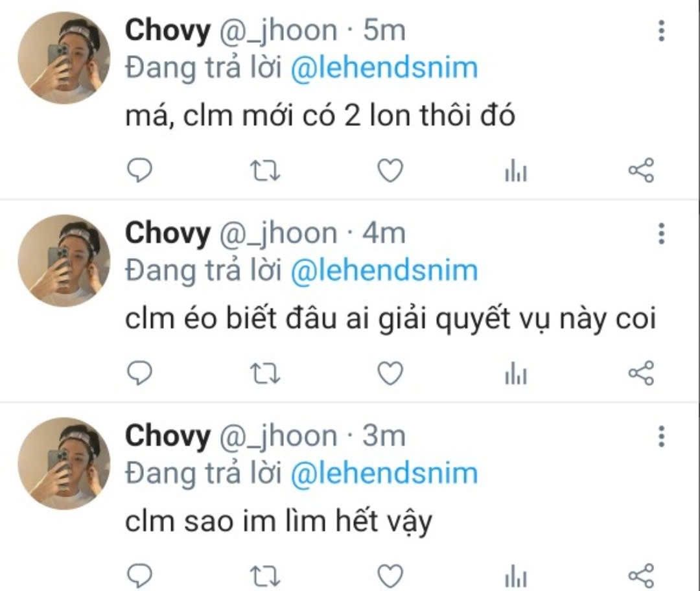This screenshot has width=700, height=591.
Task: Open @lehendsnim mention in first tweet
Action: (x=384, y=68)
